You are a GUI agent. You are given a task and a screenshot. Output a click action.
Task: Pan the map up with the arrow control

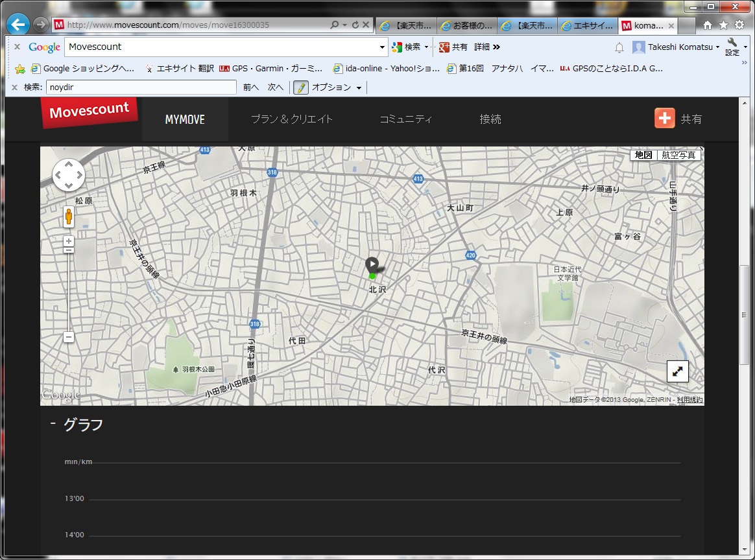pyautogui.click(x=69, y=165)
